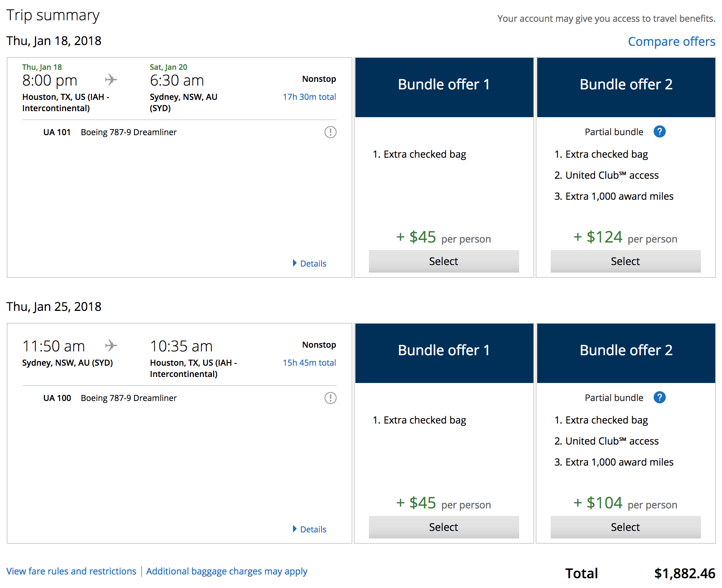This screenshot has width=722, height=588.
Task: Open Partial bundle help icon for outbound flight
Action: click(659, 132)
